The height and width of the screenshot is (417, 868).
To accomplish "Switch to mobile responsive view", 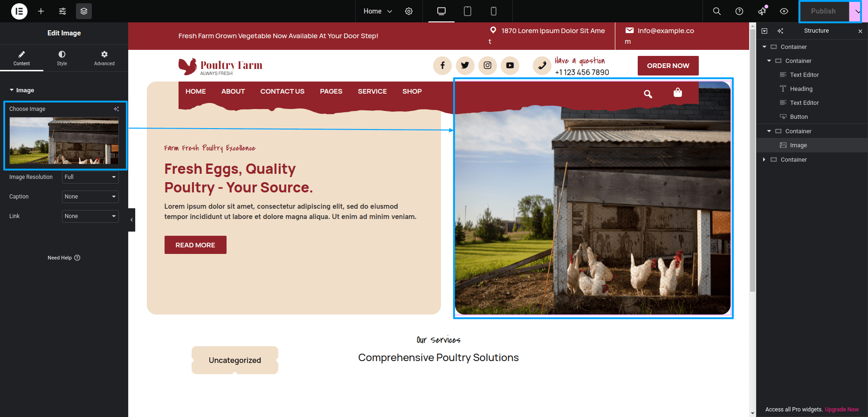I will click(x=494, y=11).
